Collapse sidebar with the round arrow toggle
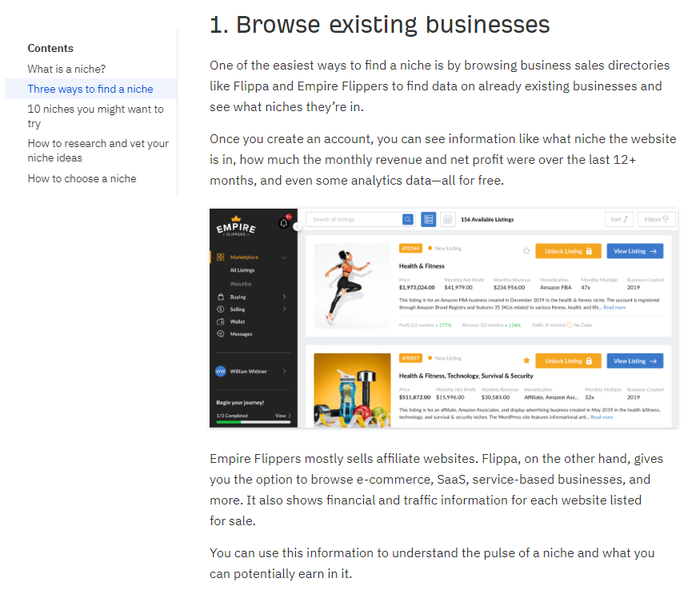Viewport: 700px width, 598px height. coord(298,227)
